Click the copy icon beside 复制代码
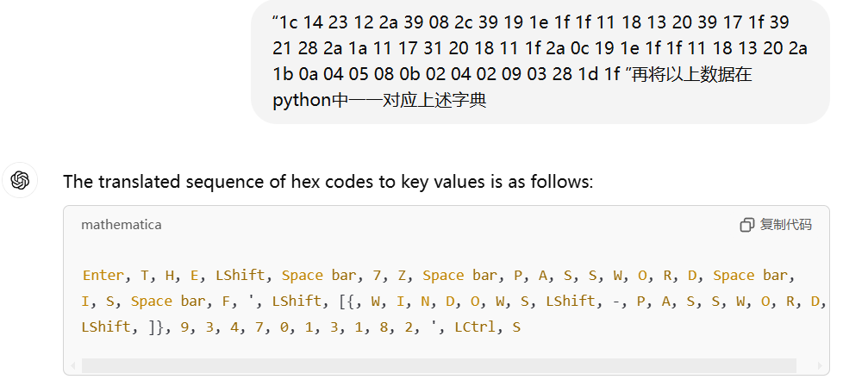Image resolution: width=868 pixels, height=392 pixels. point(746,225)
